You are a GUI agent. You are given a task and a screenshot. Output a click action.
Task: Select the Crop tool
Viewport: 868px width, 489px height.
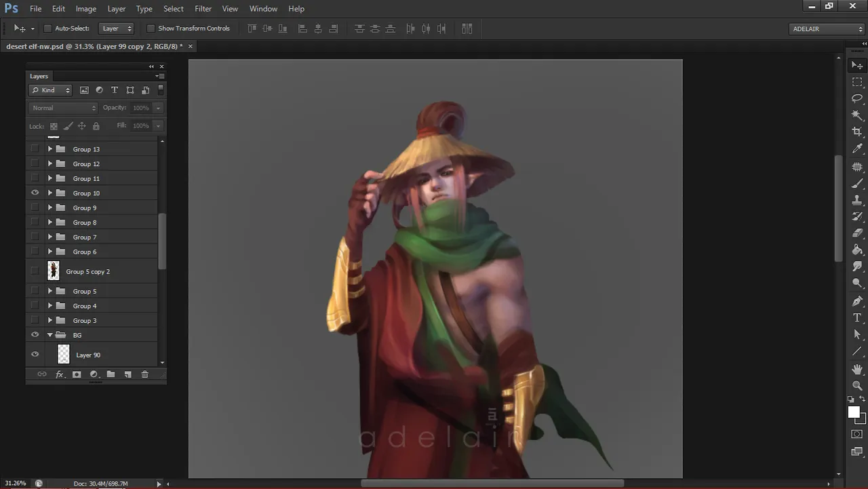click(857, 132)
